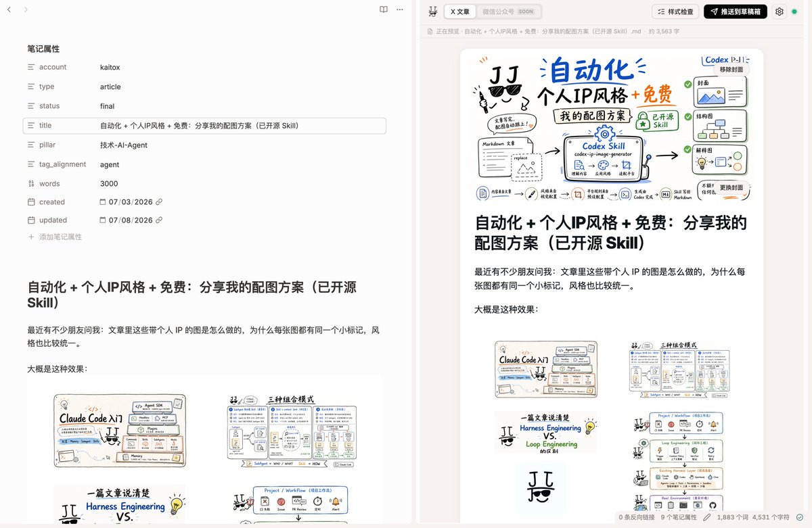812x528 pixels.
Task: Select the X 文章 tab
Action: pos(460,11)
